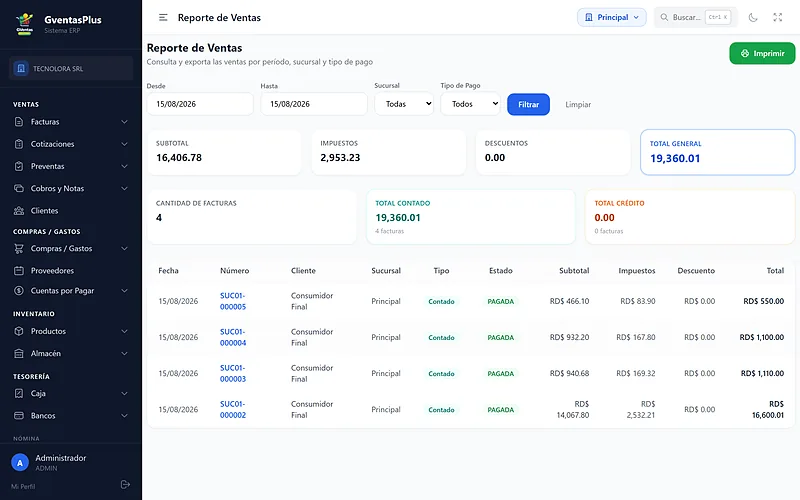Click the green Imprimir button

(x=762, y=53)
